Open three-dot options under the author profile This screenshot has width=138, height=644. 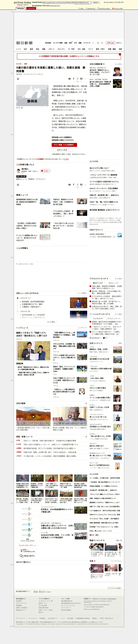tap(85, 185)
